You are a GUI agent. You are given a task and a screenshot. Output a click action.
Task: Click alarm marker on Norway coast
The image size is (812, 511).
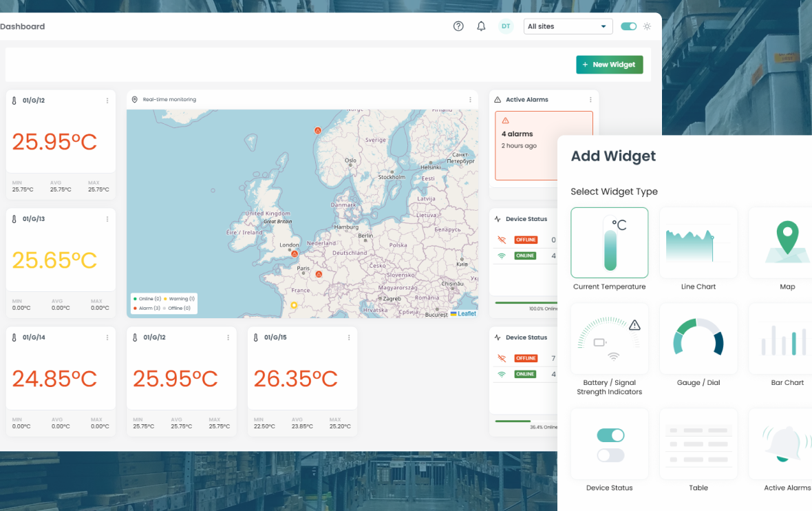tap(318, 131)
